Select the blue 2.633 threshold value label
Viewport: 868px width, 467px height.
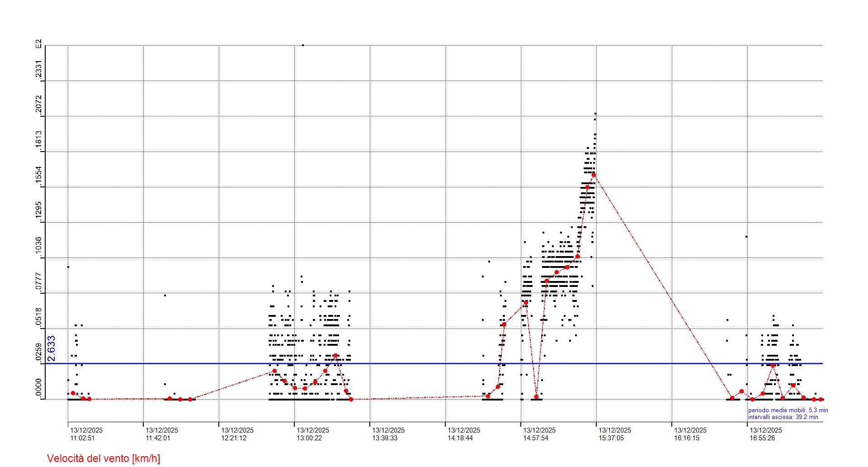[52, 348]
